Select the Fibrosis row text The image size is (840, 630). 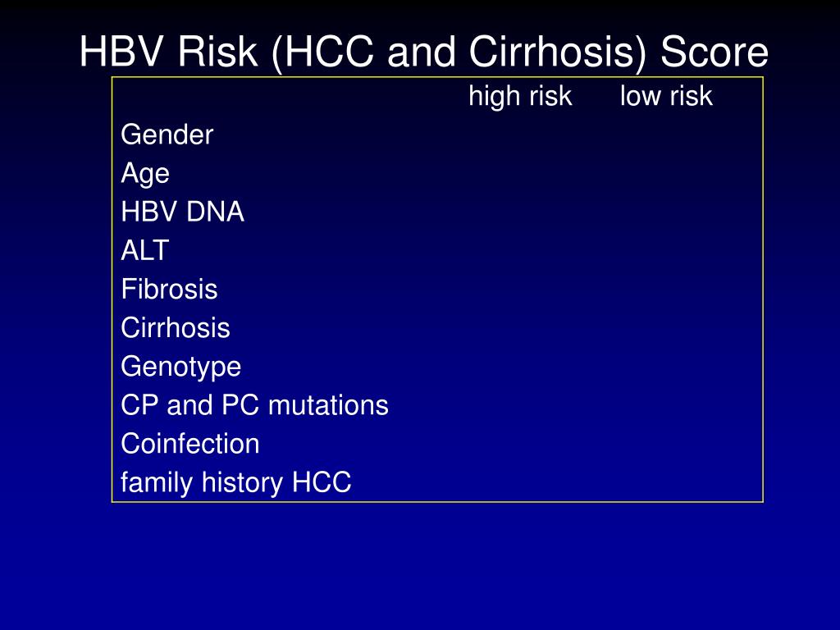169,290
